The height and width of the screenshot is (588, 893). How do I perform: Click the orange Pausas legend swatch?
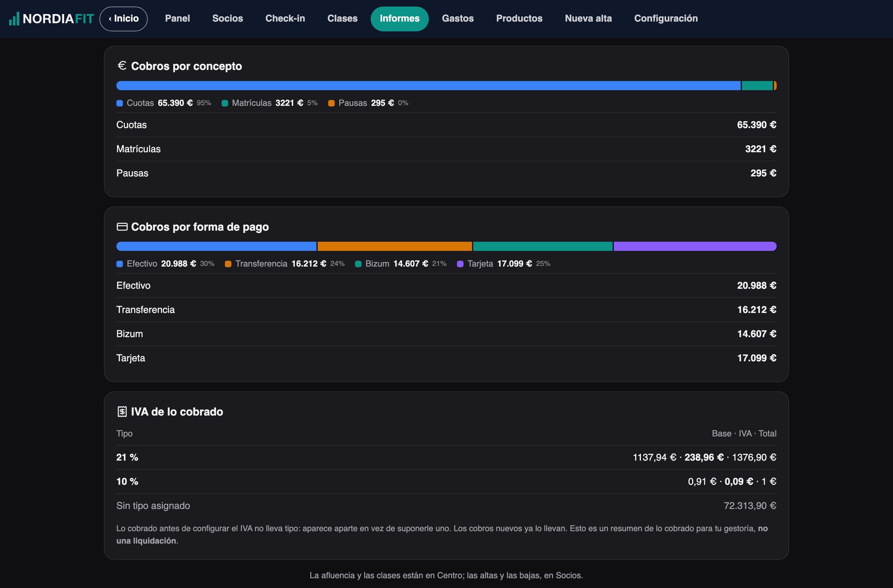point(331,103)
